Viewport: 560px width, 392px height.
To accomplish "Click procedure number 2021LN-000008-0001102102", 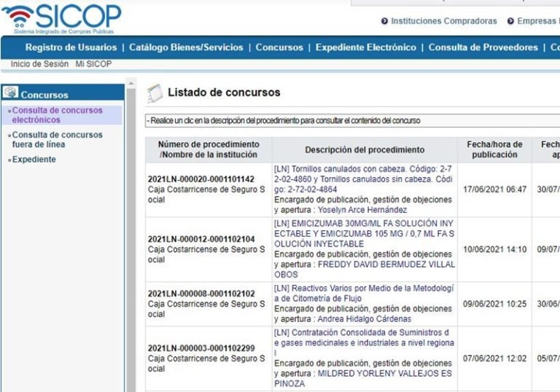I will click(x=201, y=294).
